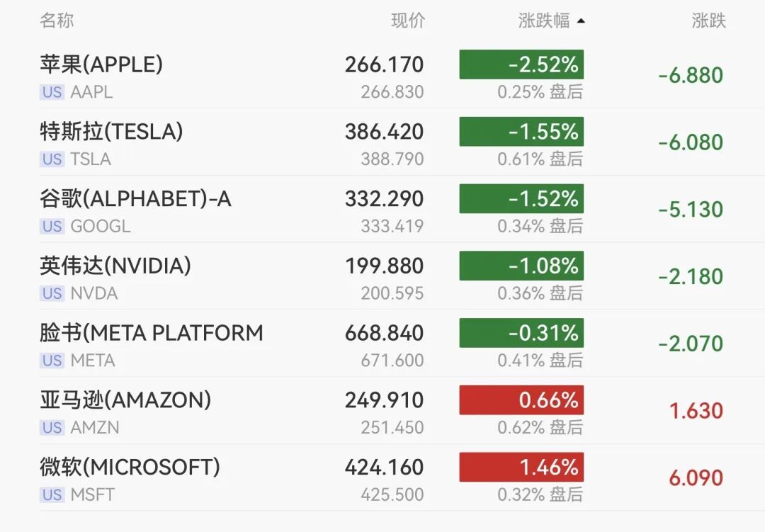Screen dimensions: 765x532
Task: Open the 苹果(APPLE) stock row
Action: click(101, 64)
